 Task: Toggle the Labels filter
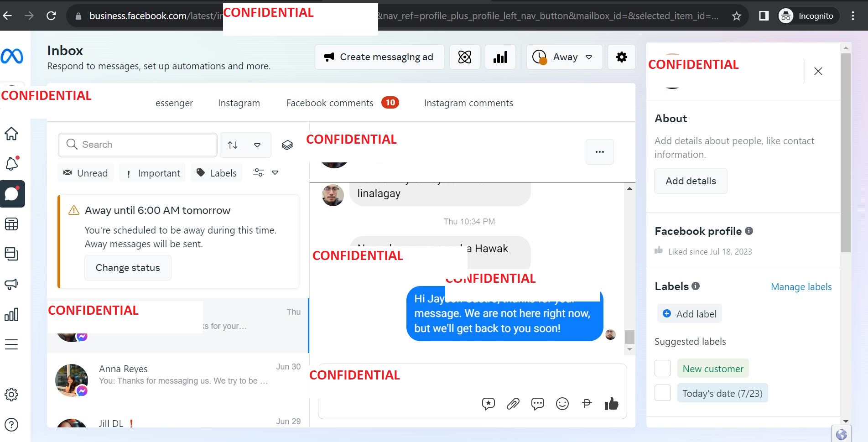pyautogui.click(x=217, y=173)
